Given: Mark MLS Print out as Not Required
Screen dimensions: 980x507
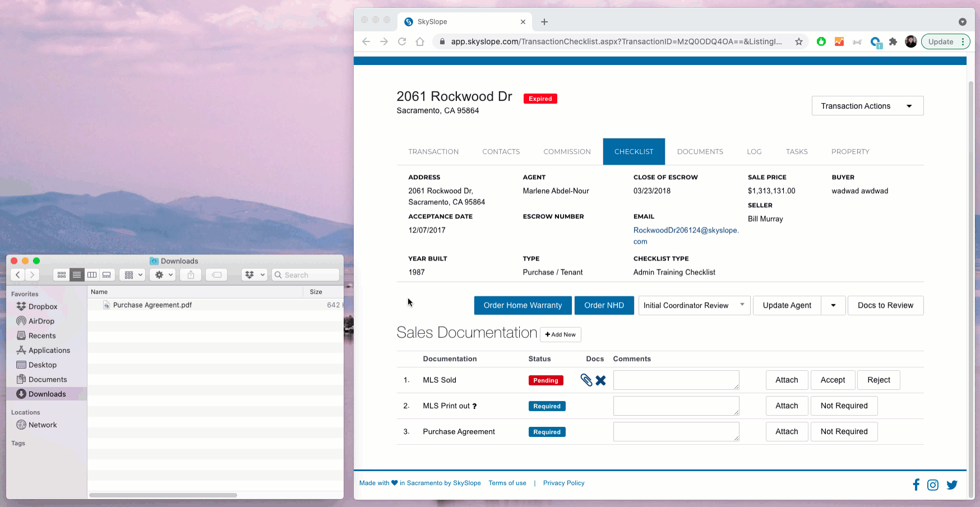Looking at the screenshot, I should [844, 406].
